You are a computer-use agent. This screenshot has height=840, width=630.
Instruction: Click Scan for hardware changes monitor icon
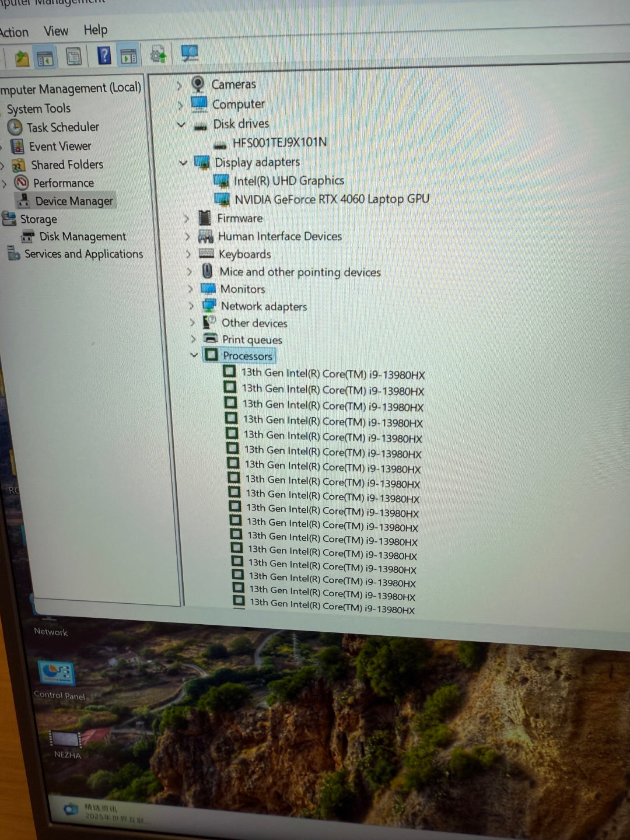[x=189, y=54]
